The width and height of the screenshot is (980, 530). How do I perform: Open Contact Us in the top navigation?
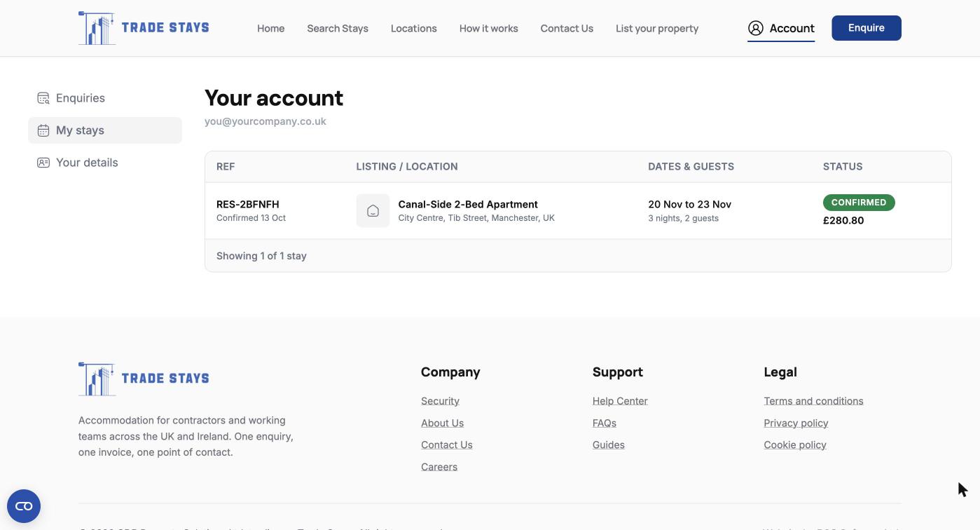pyautogui.click(x=567, y=29)
